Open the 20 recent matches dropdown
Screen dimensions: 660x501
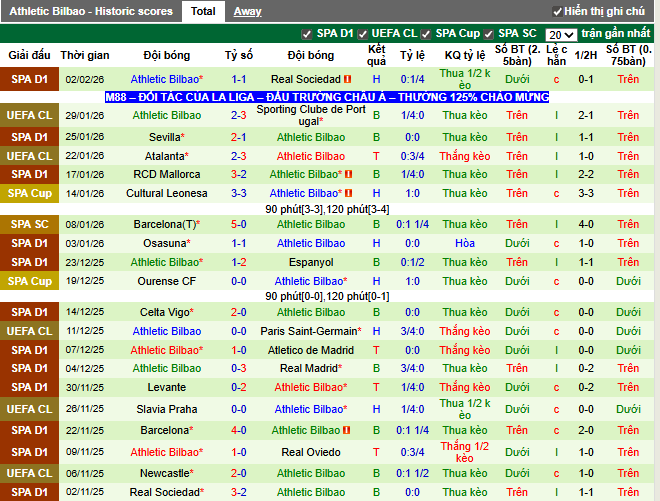pyautogui.click(x=561, y=35)
